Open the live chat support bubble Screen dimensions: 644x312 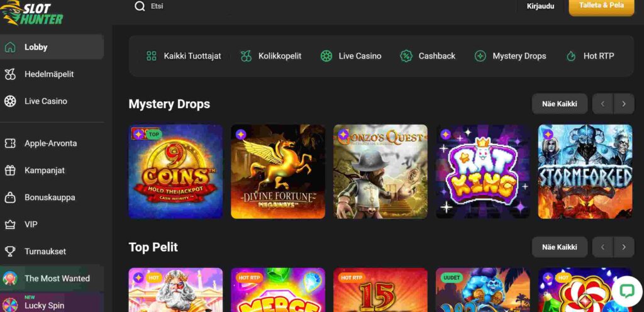tap(626, 290)
